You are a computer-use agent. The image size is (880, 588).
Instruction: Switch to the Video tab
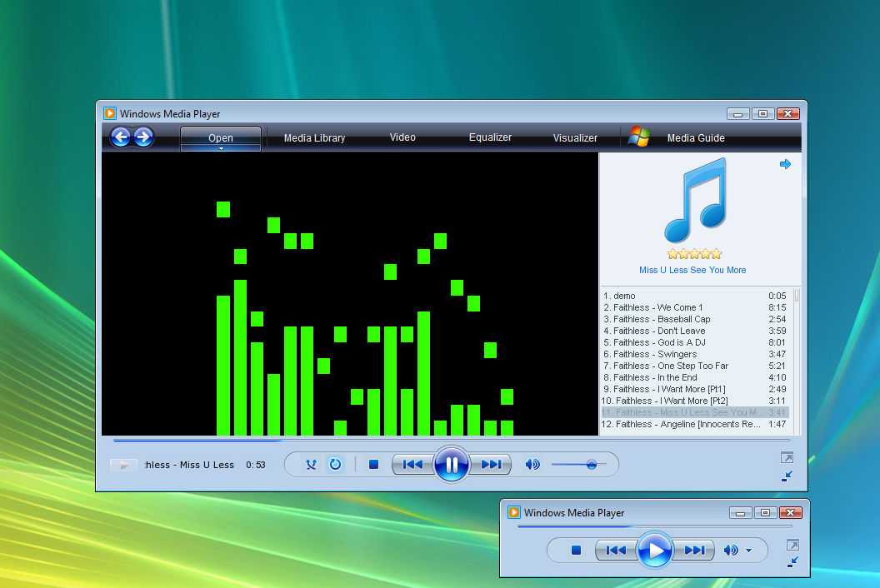[402, 137]
